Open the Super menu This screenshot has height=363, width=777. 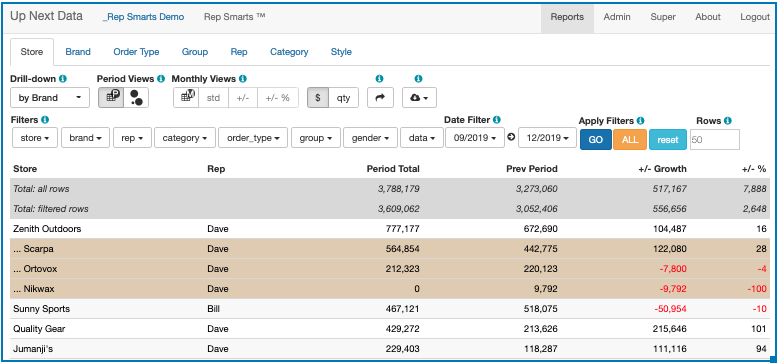pos(663,17)
